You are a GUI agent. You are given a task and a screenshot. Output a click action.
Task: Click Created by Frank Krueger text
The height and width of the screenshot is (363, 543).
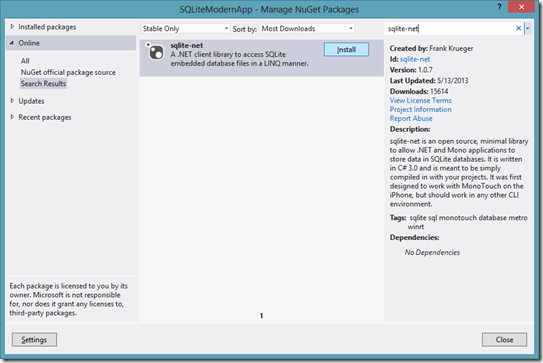pyautogui.click(x=431, y=48)
